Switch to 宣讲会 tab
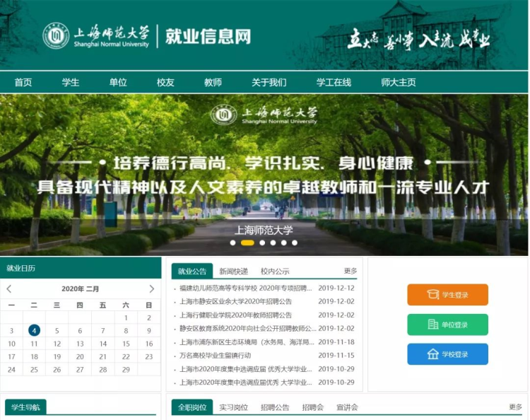The width and height of the screenshot is (530, 420). click(347, 407)
